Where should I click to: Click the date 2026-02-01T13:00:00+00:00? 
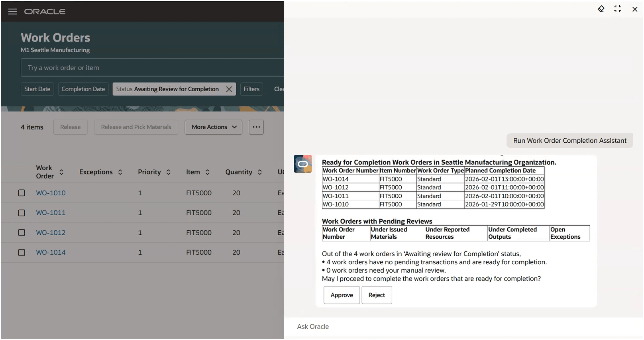pyautogui.click(x=505, y=179)
